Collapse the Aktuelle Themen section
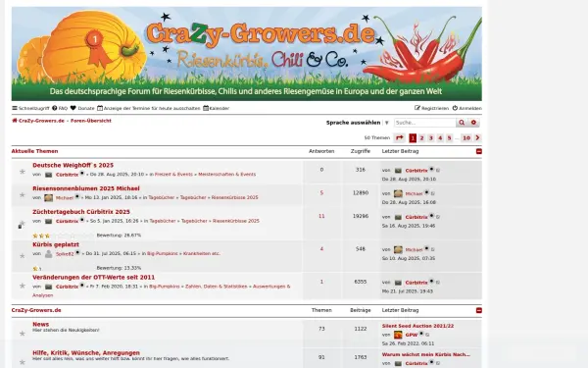This screenshot has height=368, width=588. point(479,151)
